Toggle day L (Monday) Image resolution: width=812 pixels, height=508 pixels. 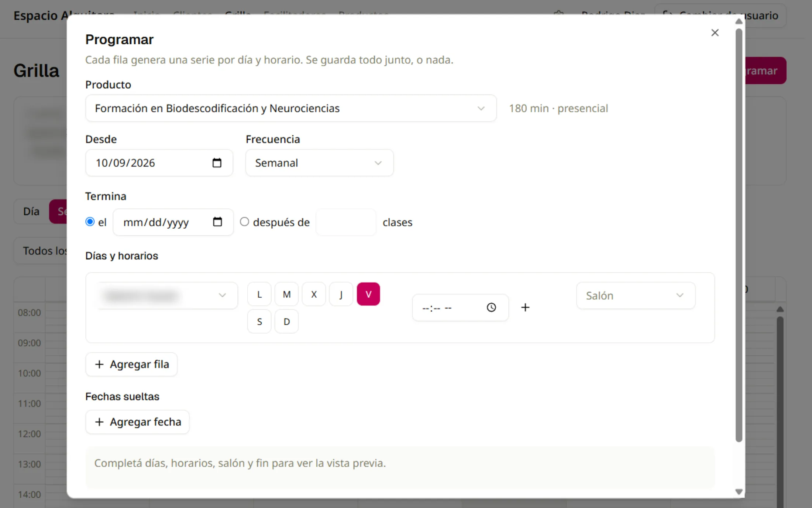[259, 294]
